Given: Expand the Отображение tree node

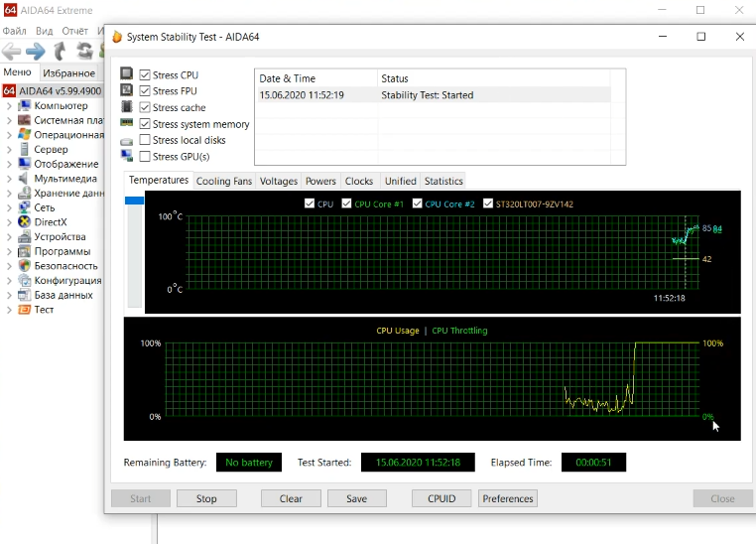Looking at the screenshot, I should 9,164.
